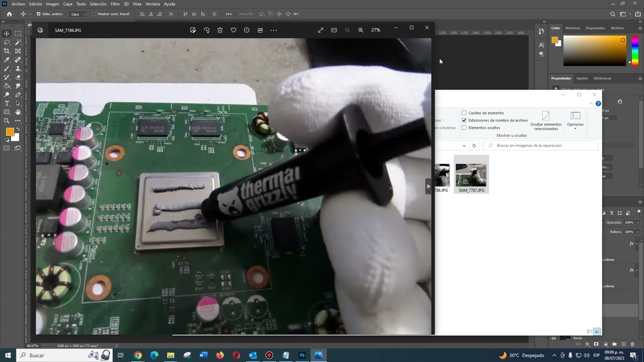Viewport: 644px width, 362px height.
Task: Open the Capa auto-select dropdown
Action: [x=78, y=14]
